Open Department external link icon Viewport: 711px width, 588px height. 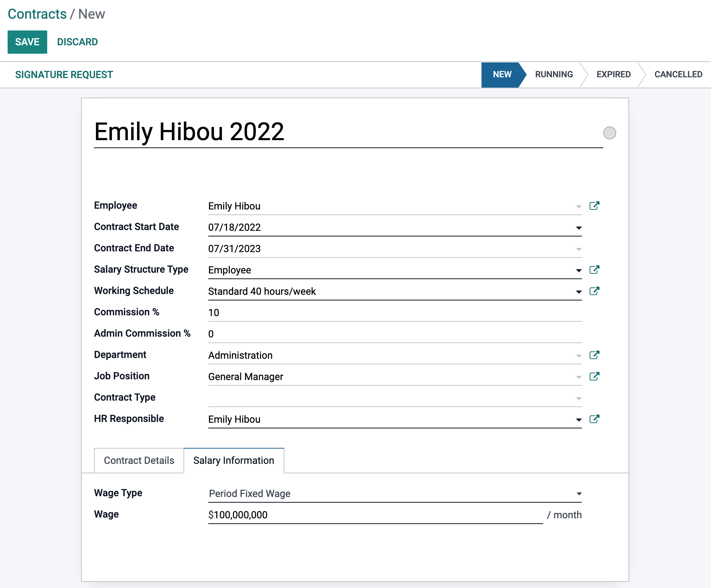[594, 355]
